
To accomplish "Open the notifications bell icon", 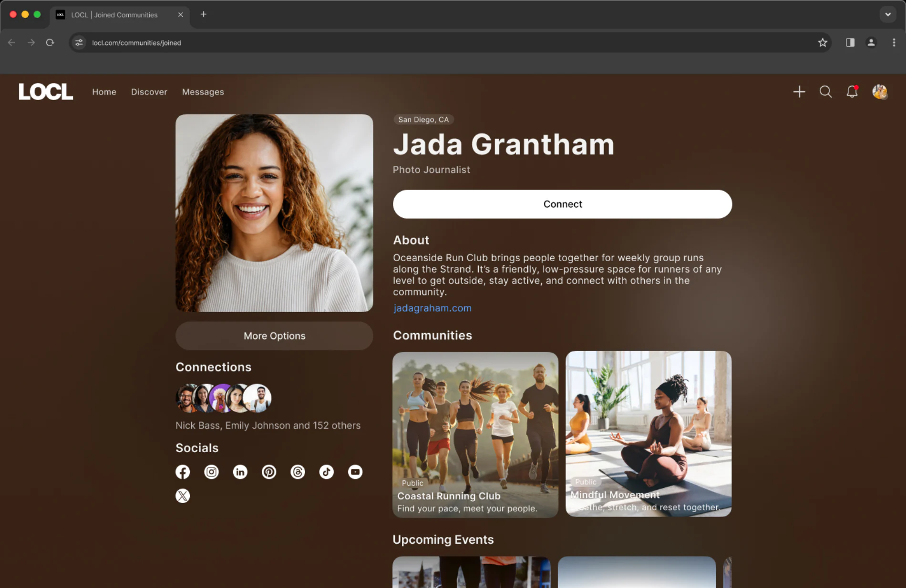I will coord(852,91).
